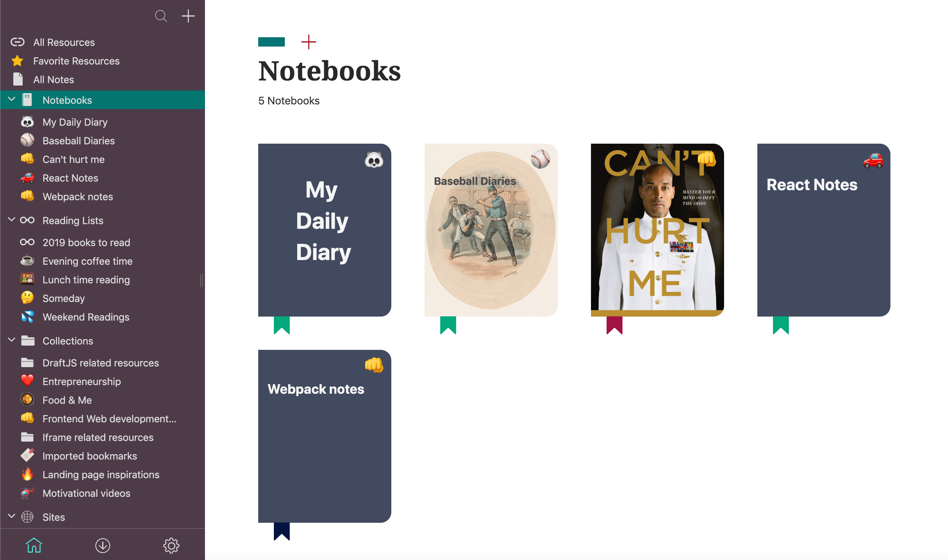Screen dimensions: 948x560
Task: Click the green bookmark under Baseball Diaries
Action: [x=448, y=325]
